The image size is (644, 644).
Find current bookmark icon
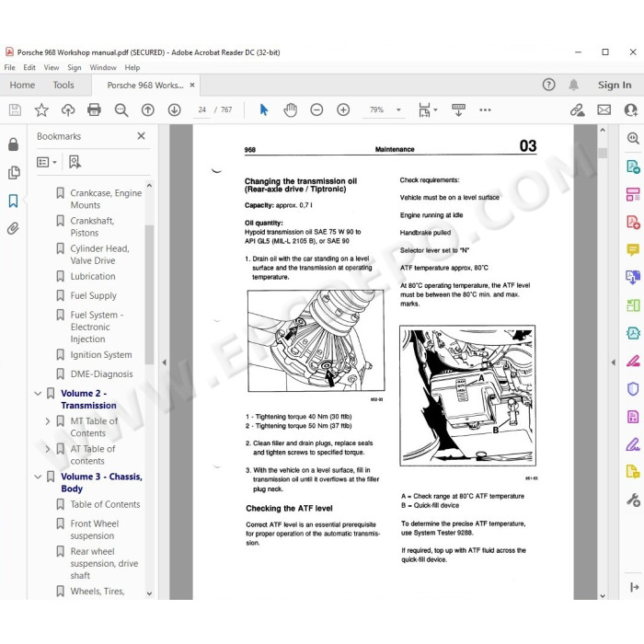[75, 162]
